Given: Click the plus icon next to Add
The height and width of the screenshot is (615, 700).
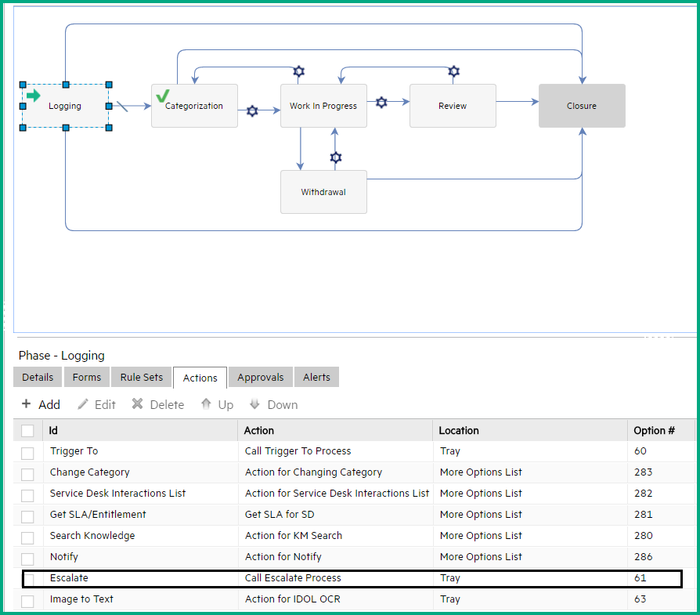Looking at the screenshot, I should (x=27, y=403).
